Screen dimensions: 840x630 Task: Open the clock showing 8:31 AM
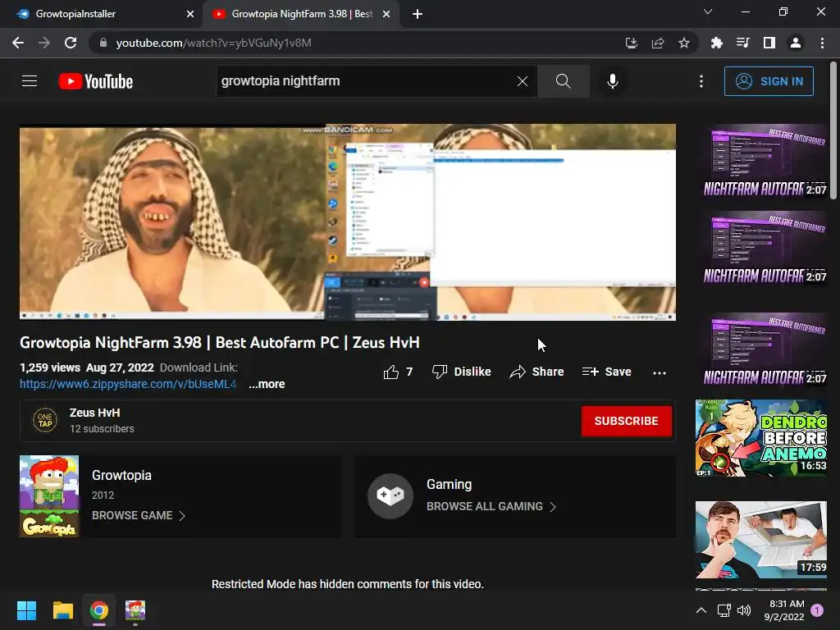point(785,610)
